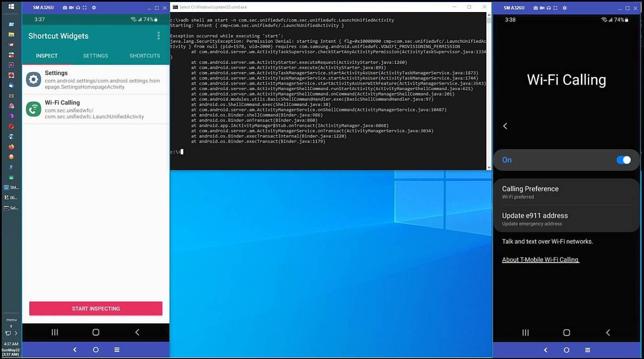This screenshot has width=644, height=359.
Task: Open the SM... taskbar window entry
Action: tap(11, 188)
